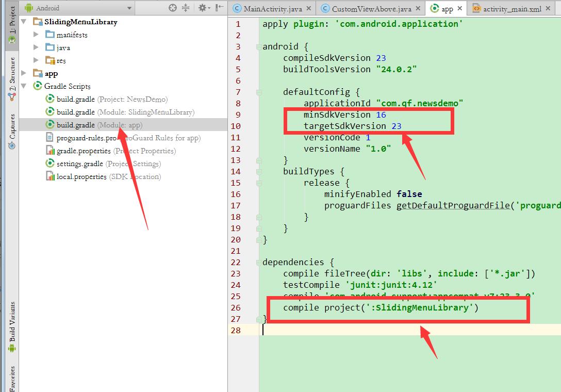Click the scroll from source target icon
561x392 pixels.
pyautogui.click(x=172, y=8)
